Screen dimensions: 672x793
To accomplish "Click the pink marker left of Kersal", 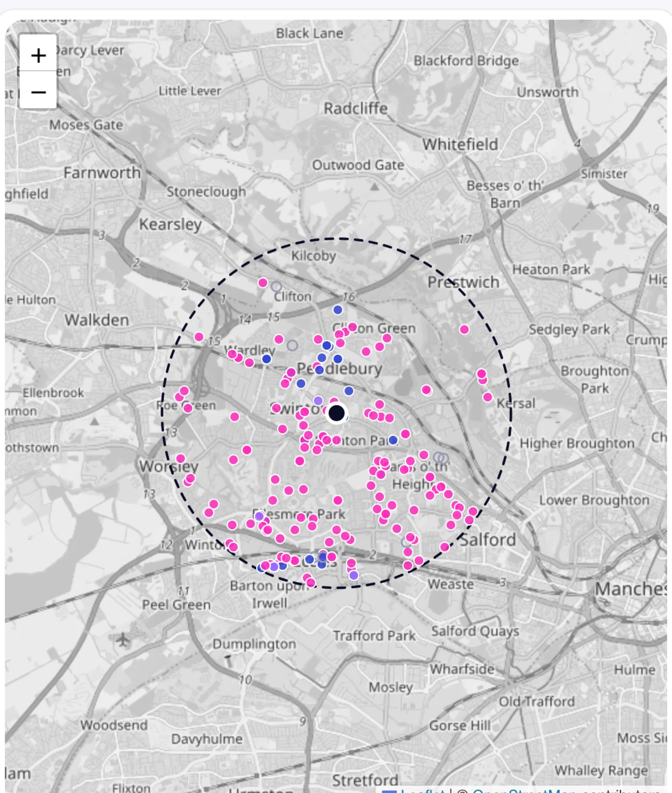I will tap(488, 397).
